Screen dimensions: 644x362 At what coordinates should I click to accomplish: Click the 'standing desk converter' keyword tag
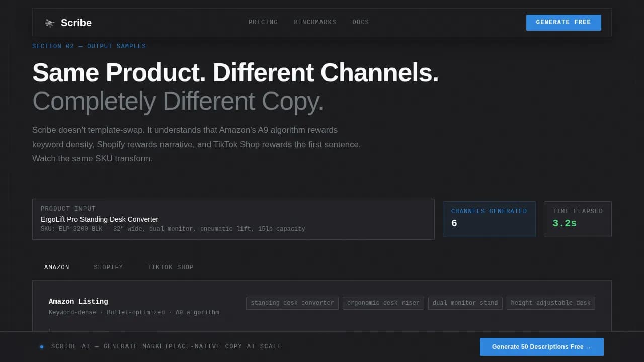(292, 303)
